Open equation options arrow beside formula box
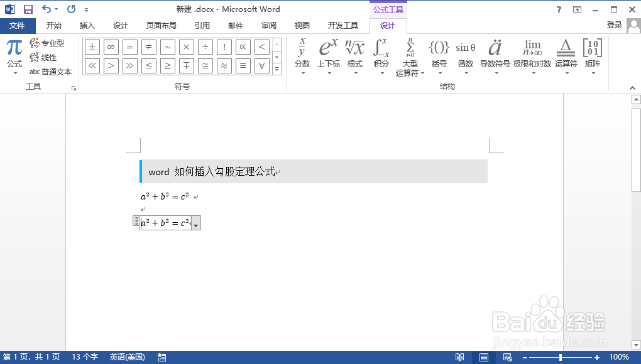The image size is (641, 364). [196, 223]
